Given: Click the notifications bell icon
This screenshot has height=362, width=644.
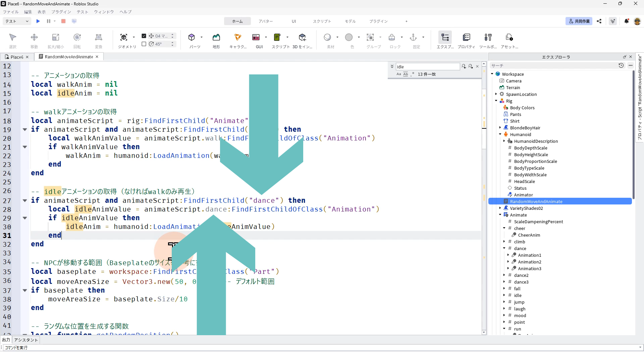Looking at the screenshot, I should (626, 21).
